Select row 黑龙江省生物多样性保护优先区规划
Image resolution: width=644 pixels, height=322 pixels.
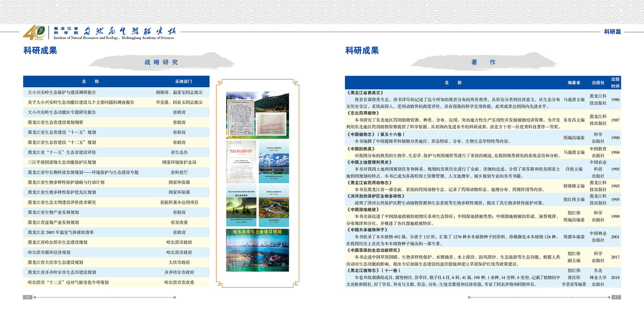coord(116,192)
